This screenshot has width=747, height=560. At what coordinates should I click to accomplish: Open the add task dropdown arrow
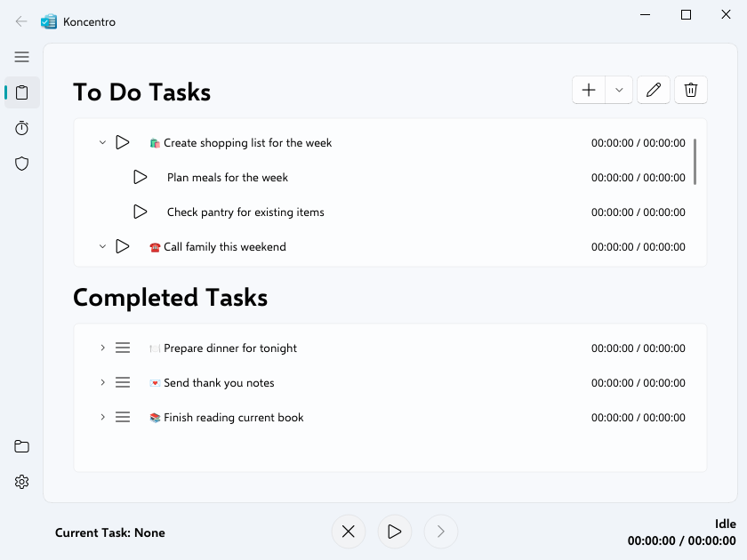(x=619, y=90)
